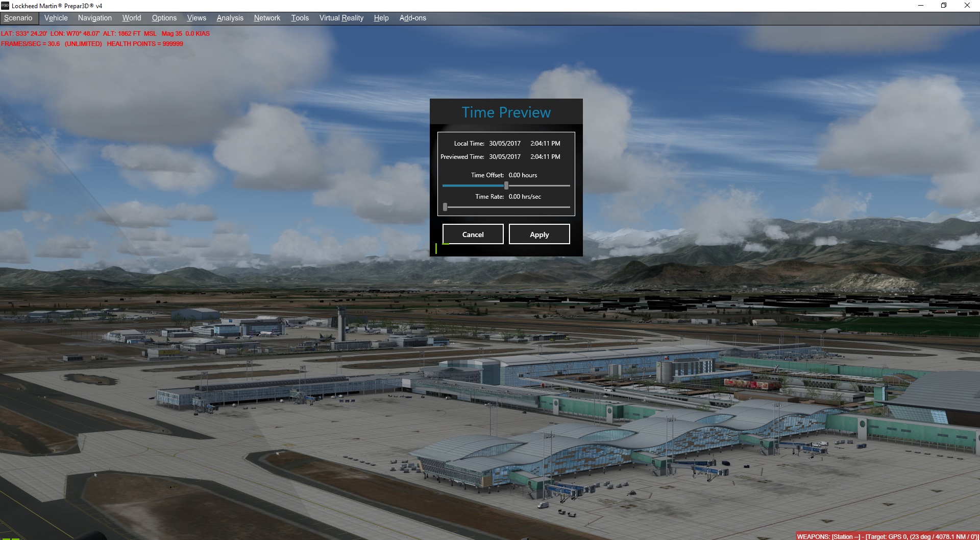Open the Options menu
This screenshot has height=540, width=980.
click(x=164, y=18)
